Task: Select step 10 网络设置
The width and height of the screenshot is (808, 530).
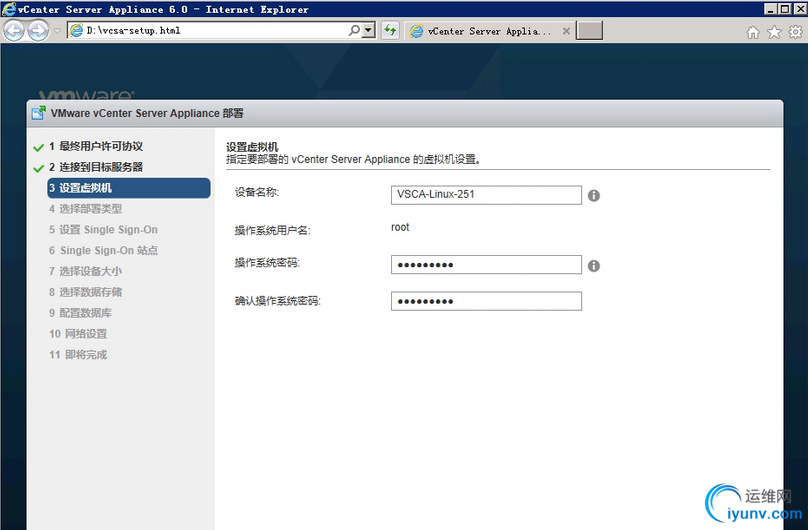Action: (78, 334)
